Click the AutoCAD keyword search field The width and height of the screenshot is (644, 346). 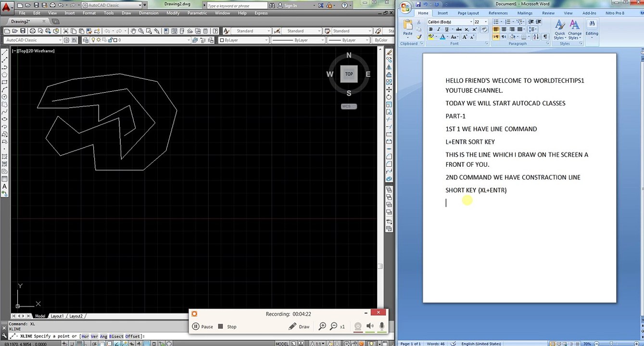(237, 6)
